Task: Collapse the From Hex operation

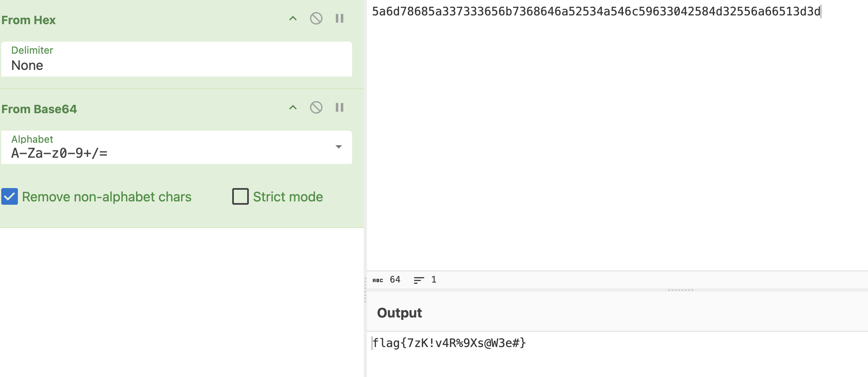Action: click(x=293, y=19)
